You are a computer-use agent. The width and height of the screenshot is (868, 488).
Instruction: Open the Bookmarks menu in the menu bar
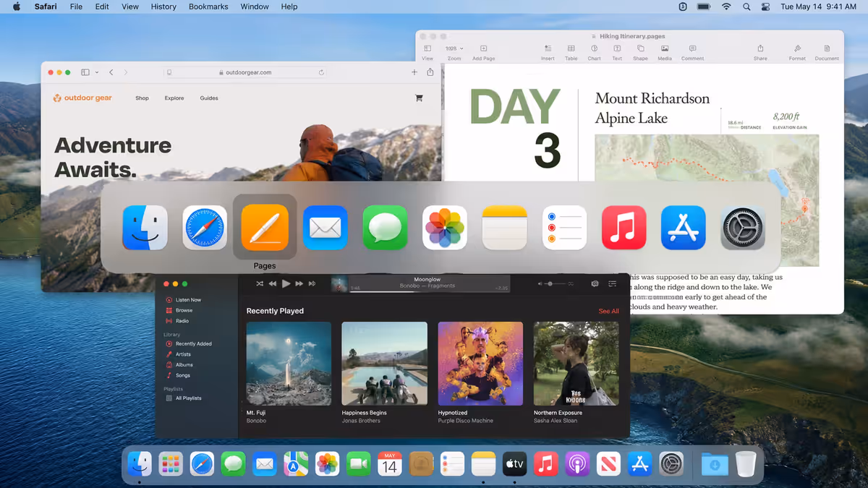click(x=208, y=7)
